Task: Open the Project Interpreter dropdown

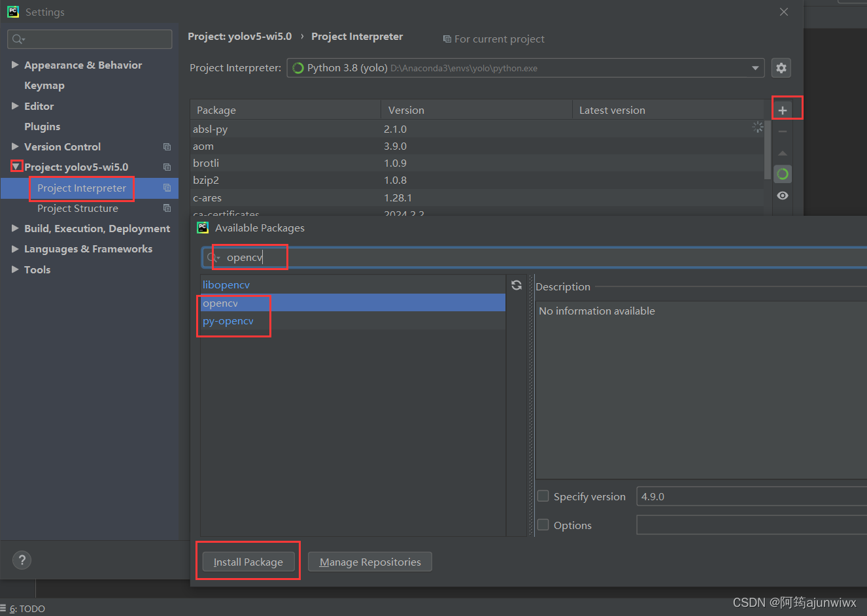Action: pyautogui.click(x=755, y=68)
